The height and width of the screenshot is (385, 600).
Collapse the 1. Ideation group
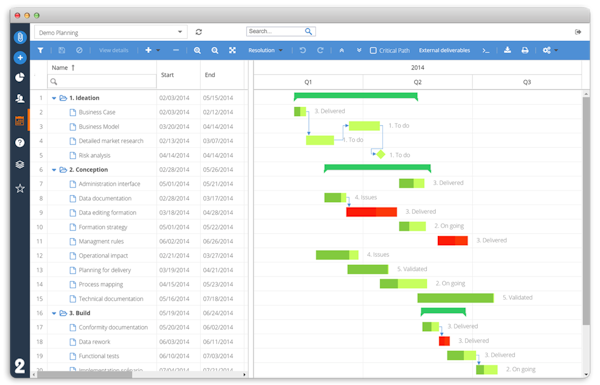click(54, 98)
